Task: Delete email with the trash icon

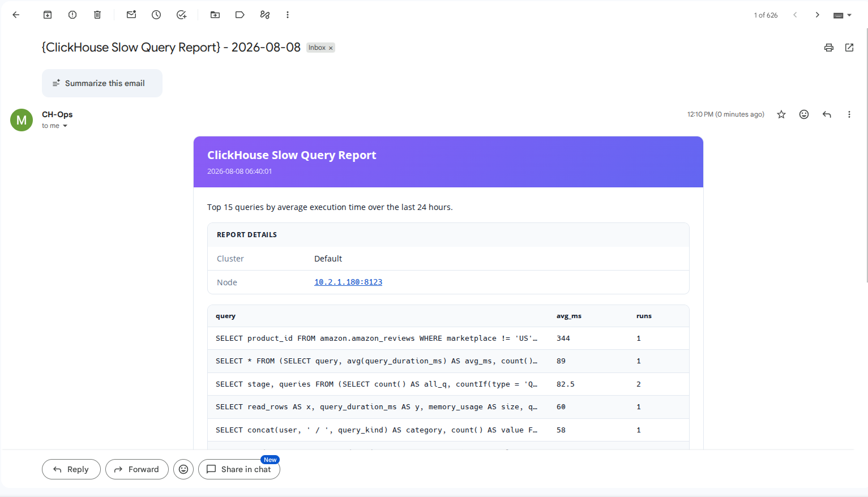Action: click(x=97, y=15)
